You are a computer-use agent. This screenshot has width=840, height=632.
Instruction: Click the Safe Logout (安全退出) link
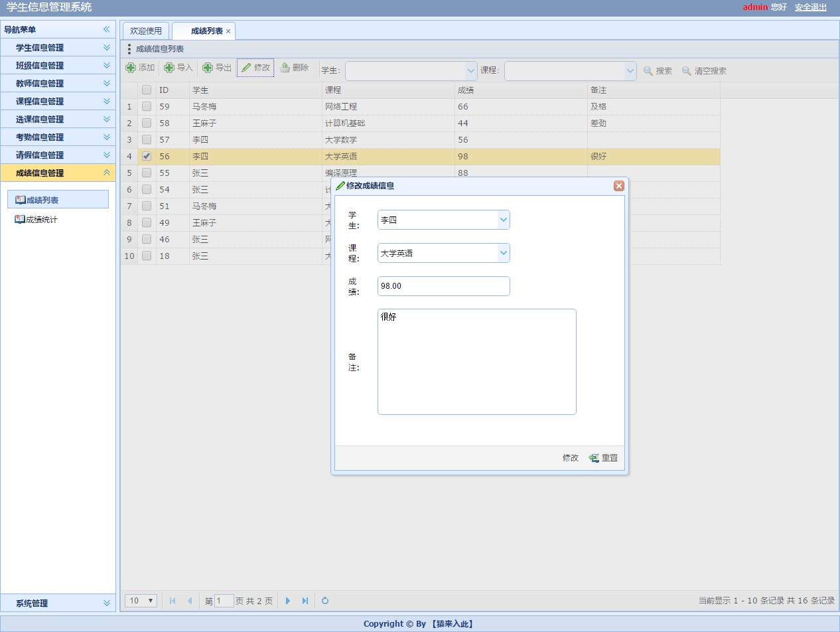810,7
